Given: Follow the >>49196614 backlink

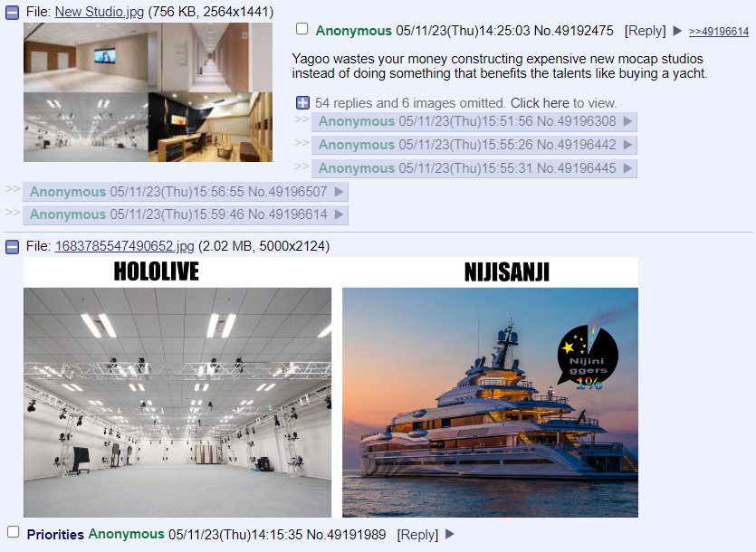Looking at the screenshot, I should point(719,32).
